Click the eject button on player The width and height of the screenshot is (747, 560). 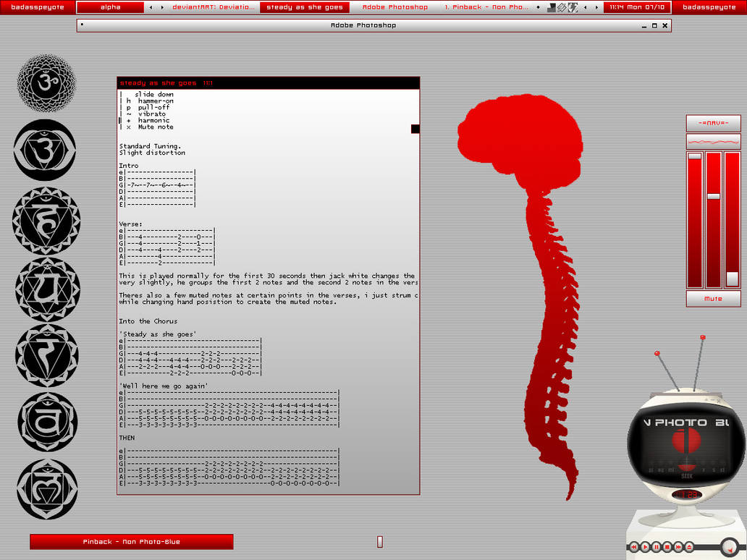pyautogui.click(x=689, y=547)
